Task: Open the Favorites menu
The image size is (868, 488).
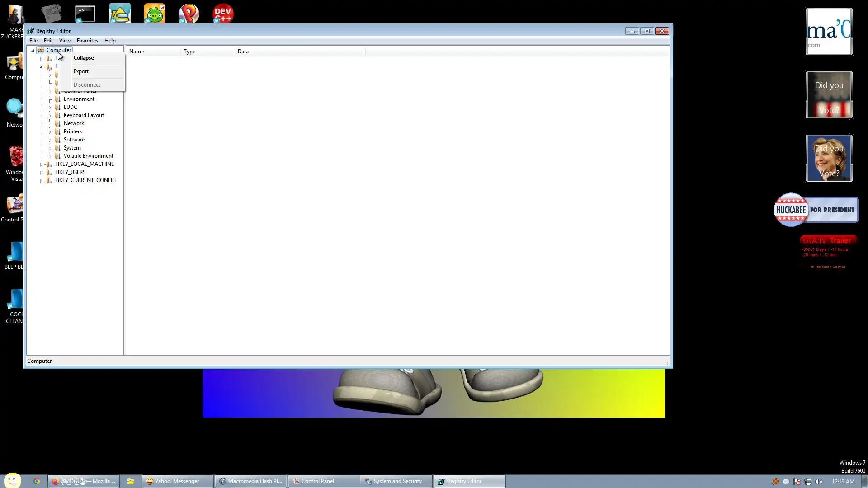Action: pyautogui.click(x=87, y=41)
